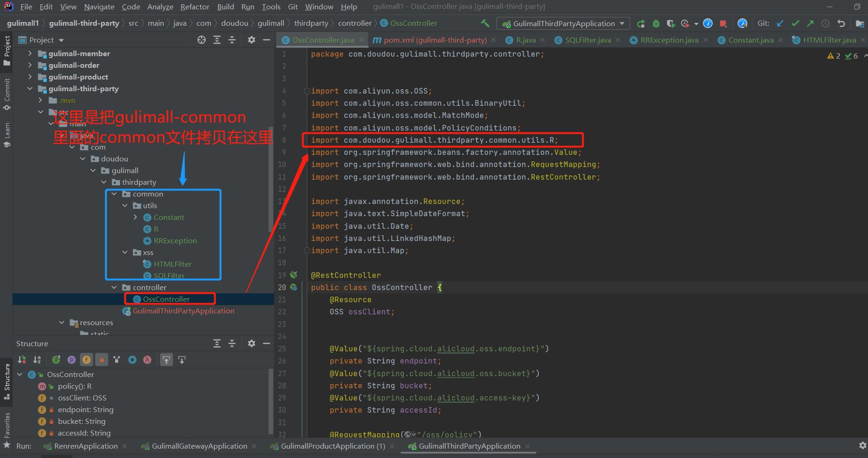This screenshot has height=458, width=868.
Task: Open the Favorites tool window sidebar button
Action: tap(7, 429)
